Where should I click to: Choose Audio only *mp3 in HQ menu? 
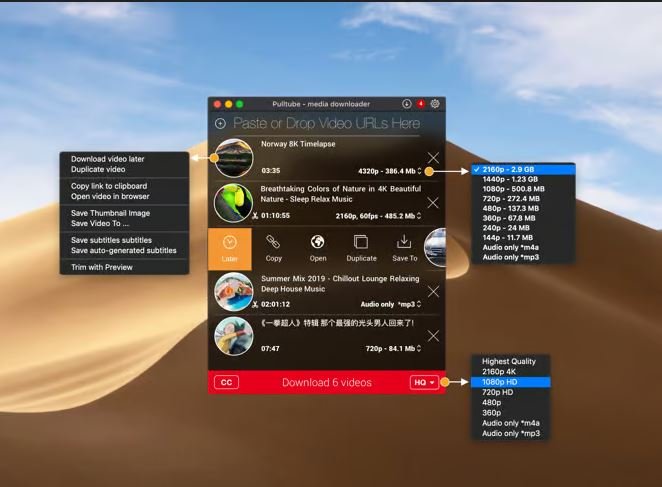[x=510, y=433]
